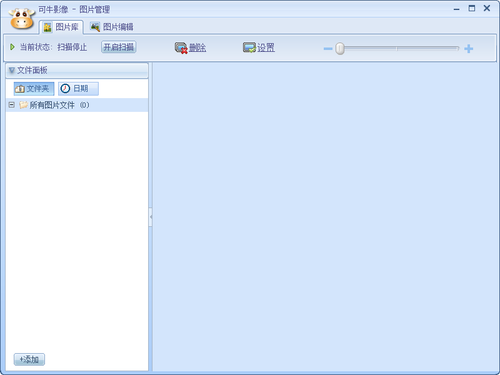The height and width of the screenshot is (375, 500).
Task: Click the minus zoom-out icon
Action: point(328,49)
